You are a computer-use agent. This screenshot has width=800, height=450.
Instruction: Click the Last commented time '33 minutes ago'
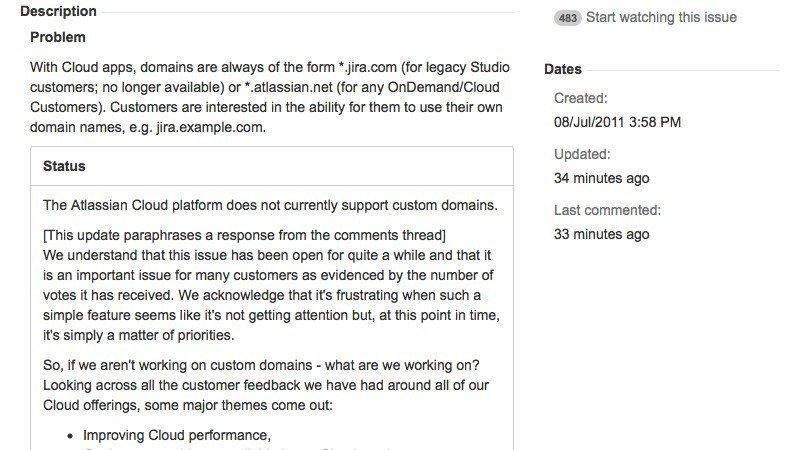point(601,234)
